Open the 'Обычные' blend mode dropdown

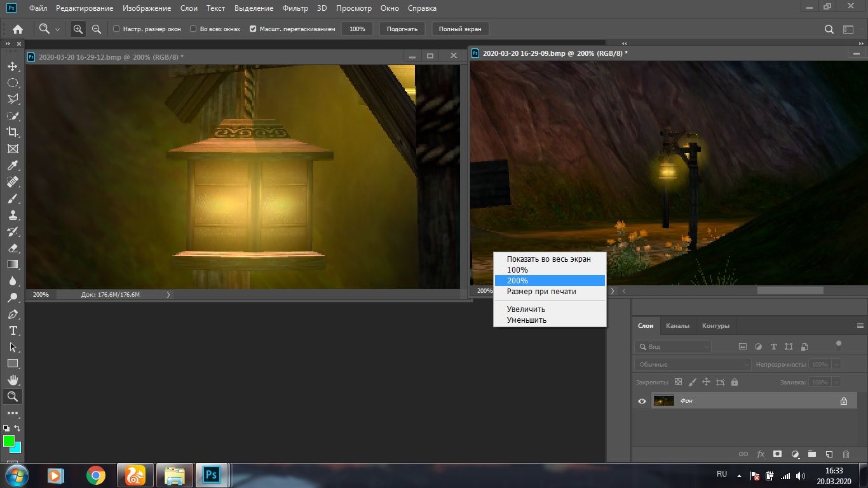pos(693,365)
